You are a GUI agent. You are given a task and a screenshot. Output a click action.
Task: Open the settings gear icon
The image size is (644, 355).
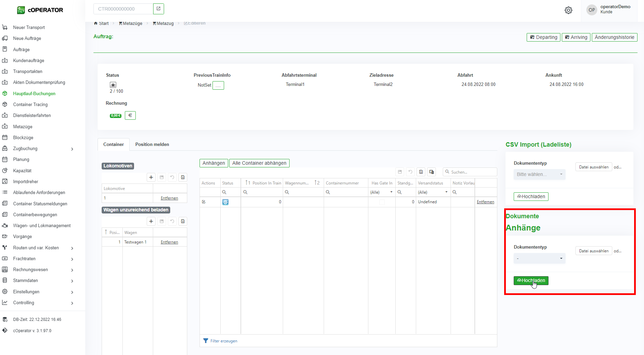tap(568, 10)
